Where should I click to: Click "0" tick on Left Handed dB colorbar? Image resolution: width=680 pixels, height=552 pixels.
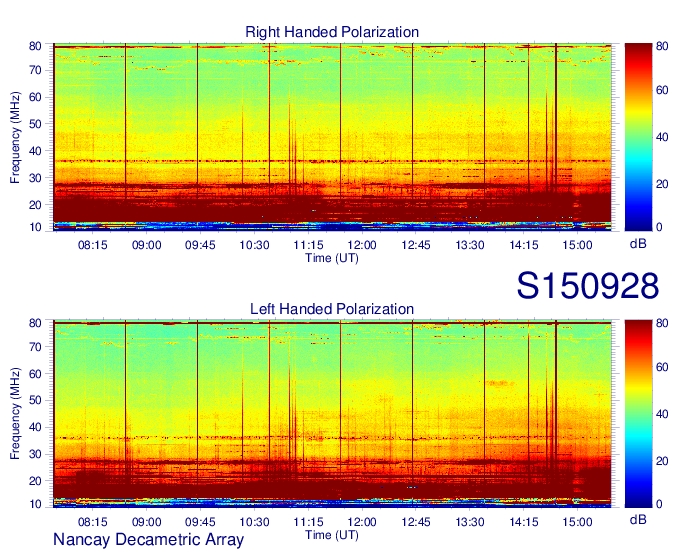pyautogui.click(x=659, y=504)
